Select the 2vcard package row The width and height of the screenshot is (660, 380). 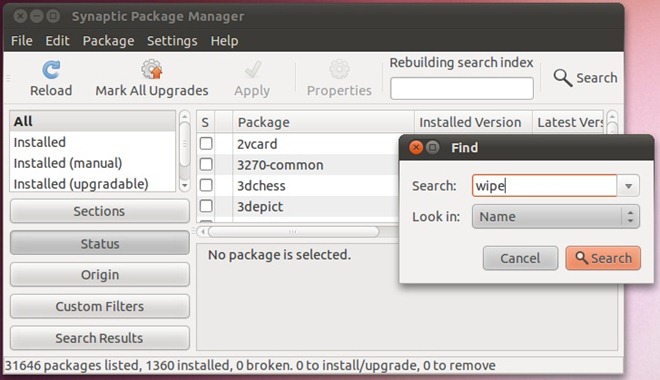click(298, 143)
